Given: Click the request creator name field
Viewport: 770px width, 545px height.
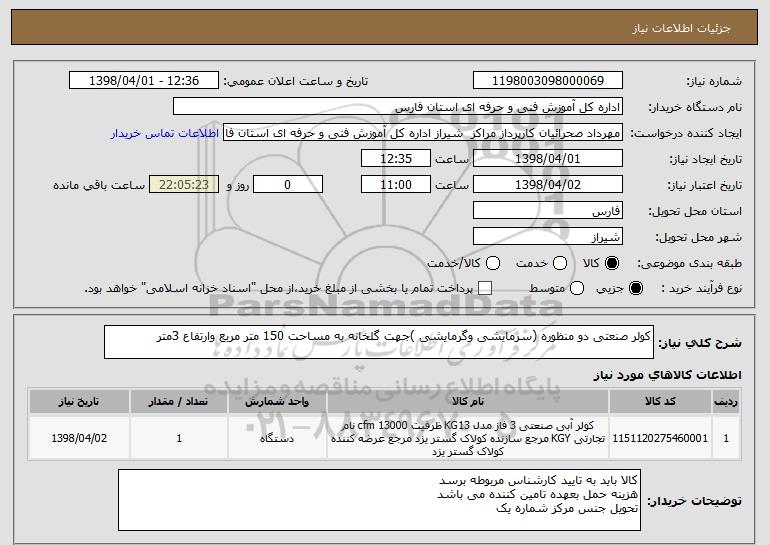Looking at the screenshot, I should 423,133.
